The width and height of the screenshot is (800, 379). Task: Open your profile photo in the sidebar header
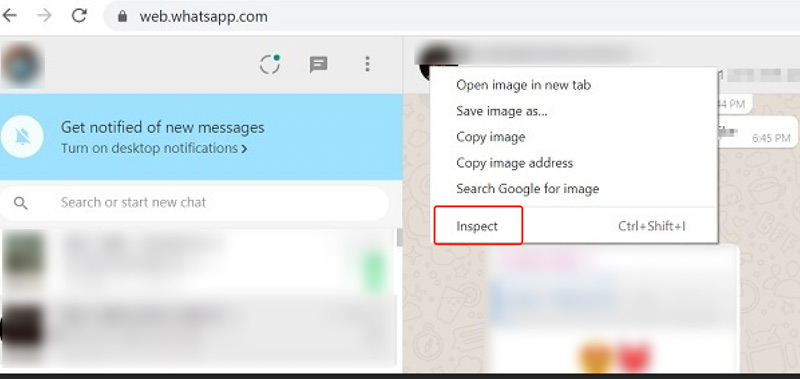(x=22, y=65)
